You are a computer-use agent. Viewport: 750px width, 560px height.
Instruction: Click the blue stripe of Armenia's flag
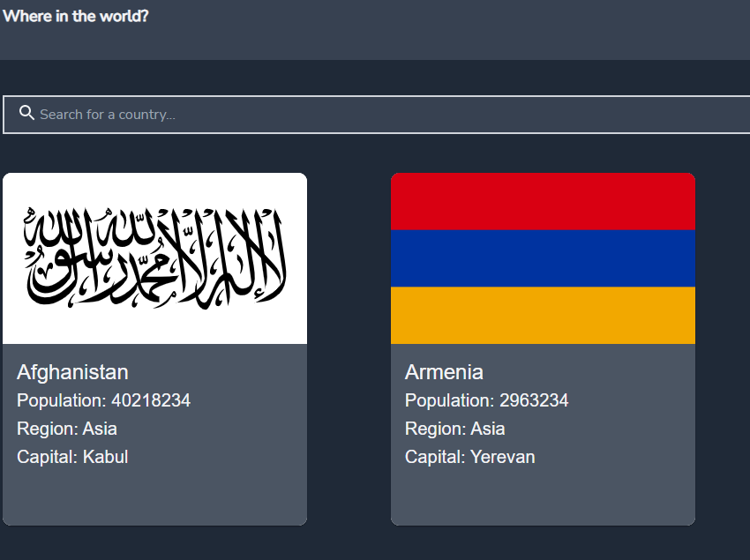click(543, 258)
